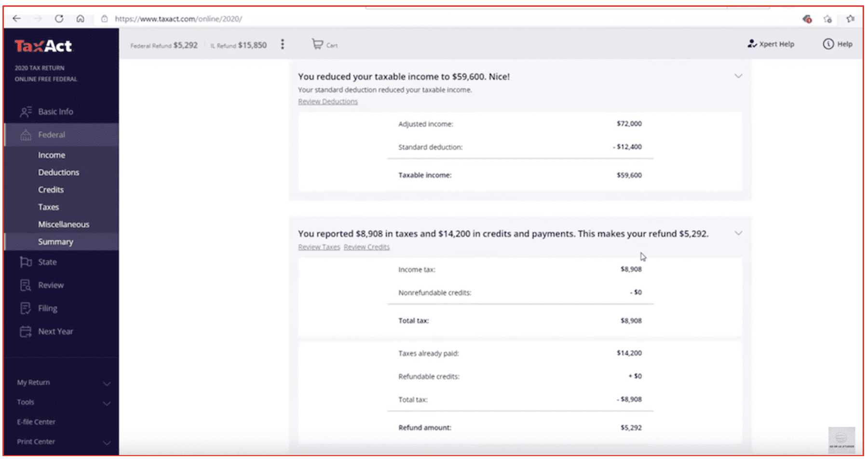Screen dimensions: 868x459
Task: Go to the Deductions page
Action: 58,173
